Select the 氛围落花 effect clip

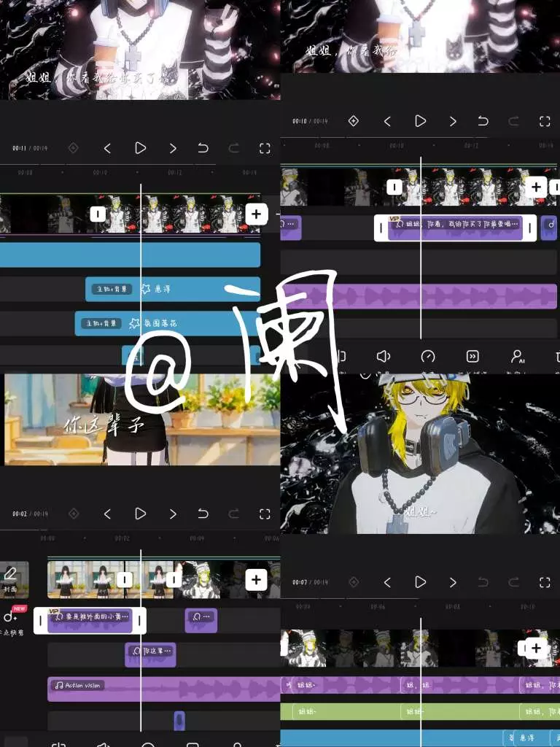[x=166, y=323]
